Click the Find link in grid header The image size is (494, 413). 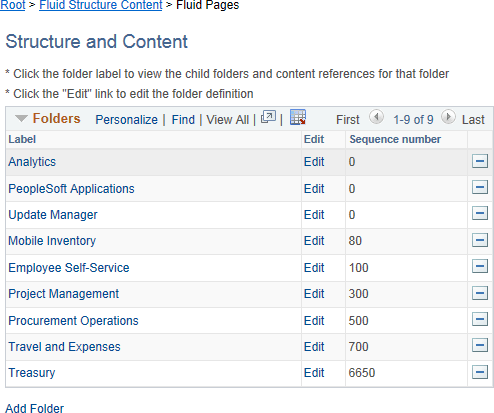183,120
